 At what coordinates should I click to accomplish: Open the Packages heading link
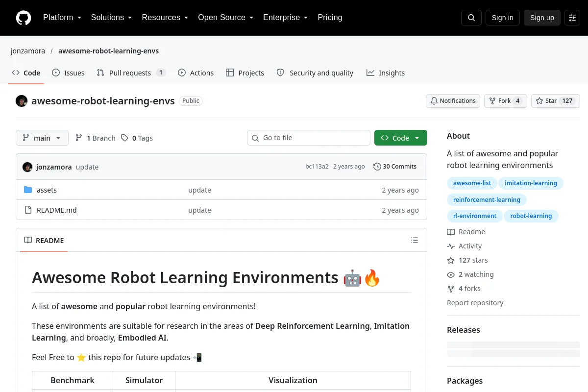pyautogui.click(x=465, y=381)
